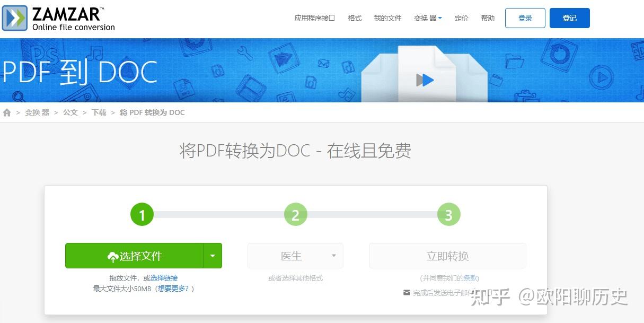Viewport: 644px width, 323px height.
Task: Click the 下载 breadcrumb link
Action: (99, 112)
